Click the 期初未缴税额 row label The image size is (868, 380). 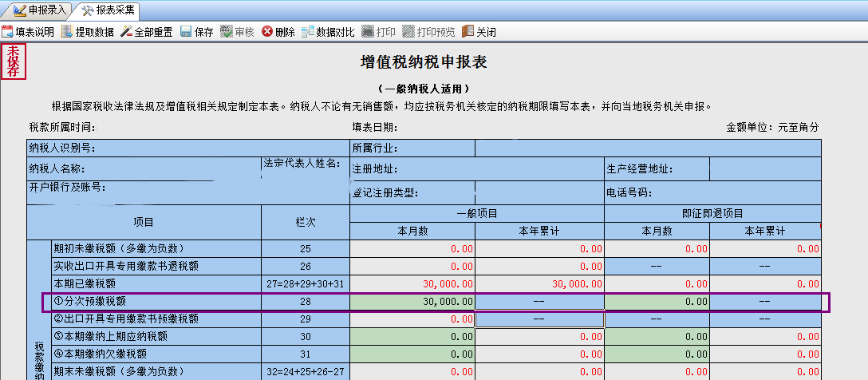[156, 249]
